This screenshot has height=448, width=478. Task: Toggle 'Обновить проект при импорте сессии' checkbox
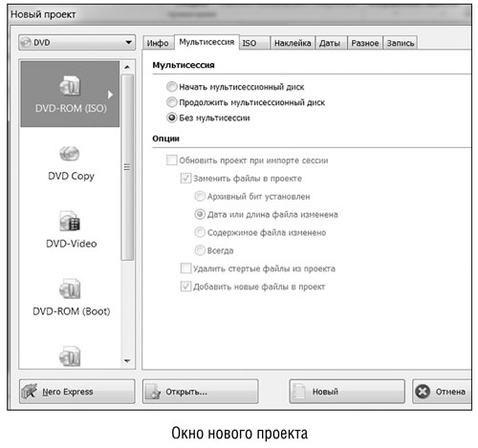[x=172, y=160]
